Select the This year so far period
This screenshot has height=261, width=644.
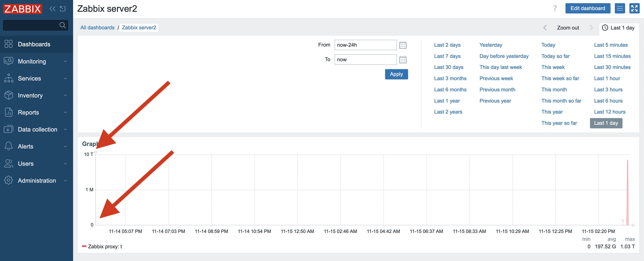tap(559, 123)
